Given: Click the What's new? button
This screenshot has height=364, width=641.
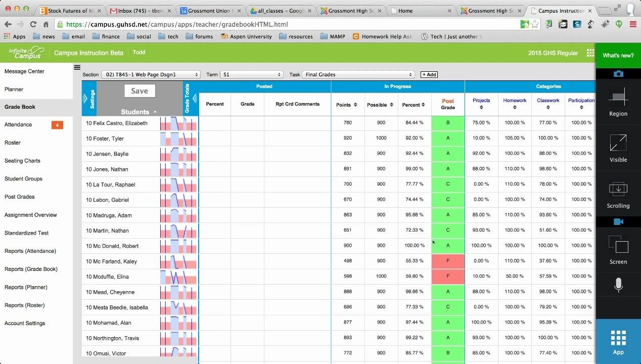Looking at the screenshot, I should (618, 56).
